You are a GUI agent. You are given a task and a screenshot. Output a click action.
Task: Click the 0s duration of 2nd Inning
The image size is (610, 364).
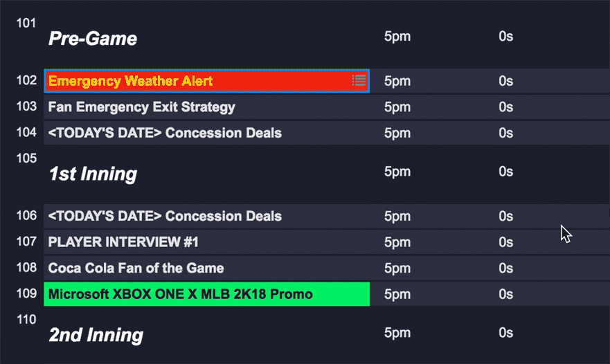pos(505,334)
